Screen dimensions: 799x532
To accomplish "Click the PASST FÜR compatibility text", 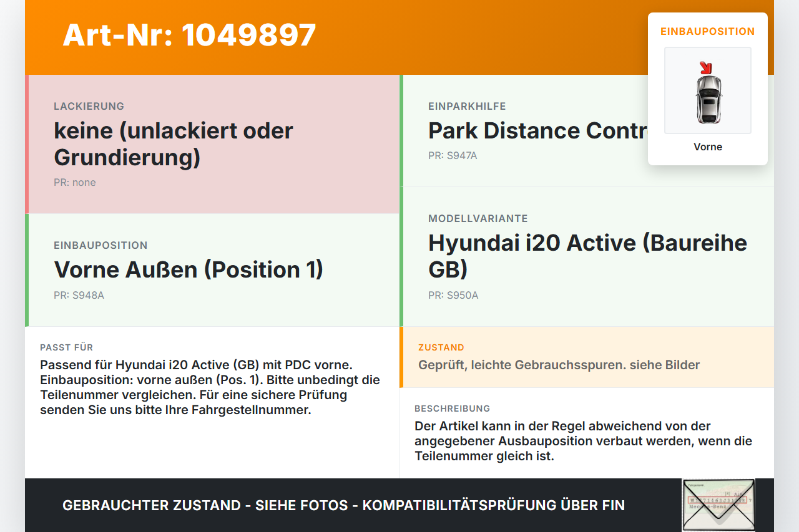I will [210, 387].
